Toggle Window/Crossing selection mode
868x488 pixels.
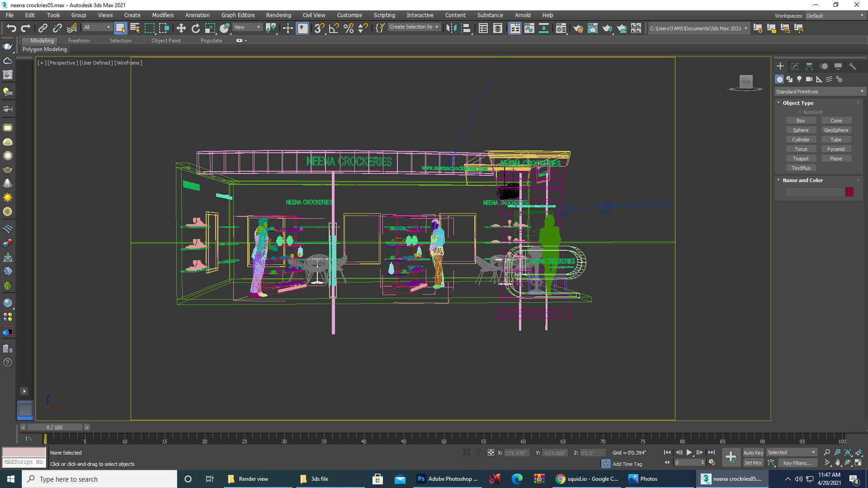click(164, 28)
